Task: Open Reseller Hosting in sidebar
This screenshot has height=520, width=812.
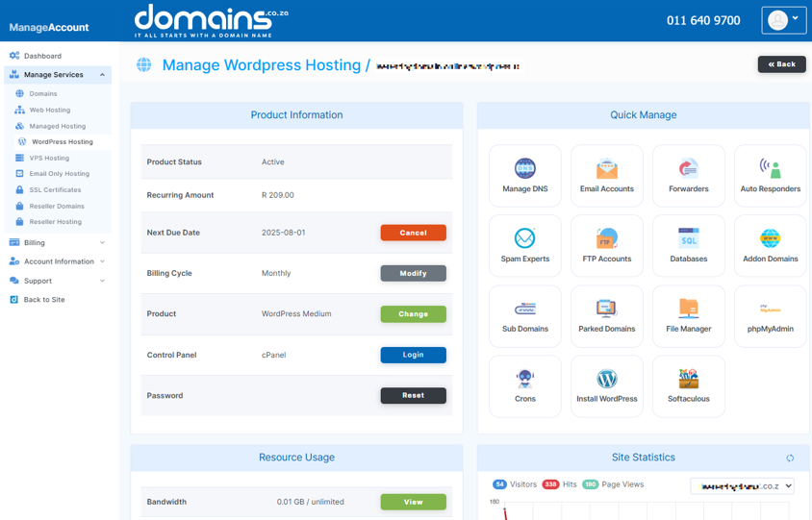Action: 56,221
